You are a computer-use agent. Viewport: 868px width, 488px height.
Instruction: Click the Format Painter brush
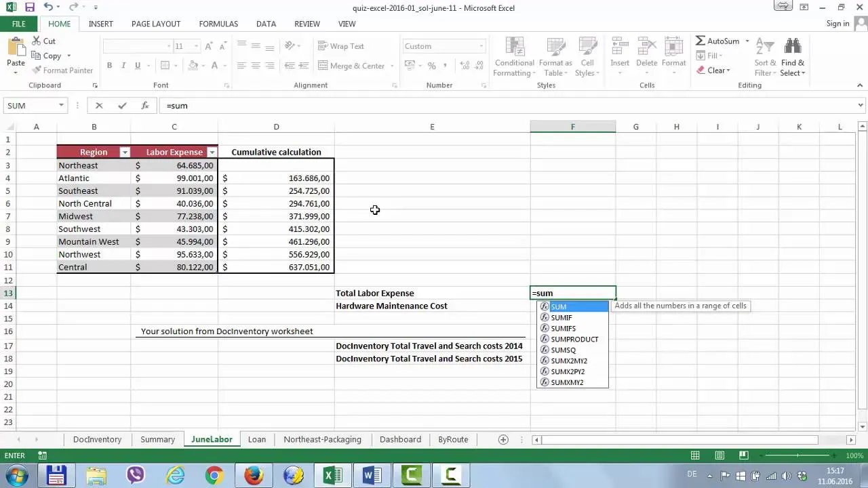click(62, 70)
